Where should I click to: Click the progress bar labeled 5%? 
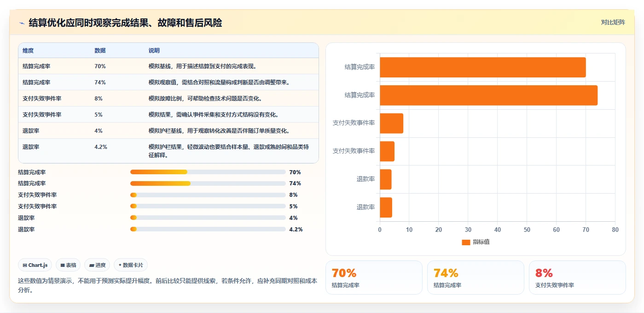pos(208,207)
